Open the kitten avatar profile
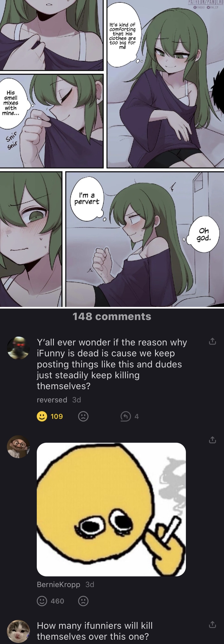Viewport: 224px width, 644px height. coord(18,631)
